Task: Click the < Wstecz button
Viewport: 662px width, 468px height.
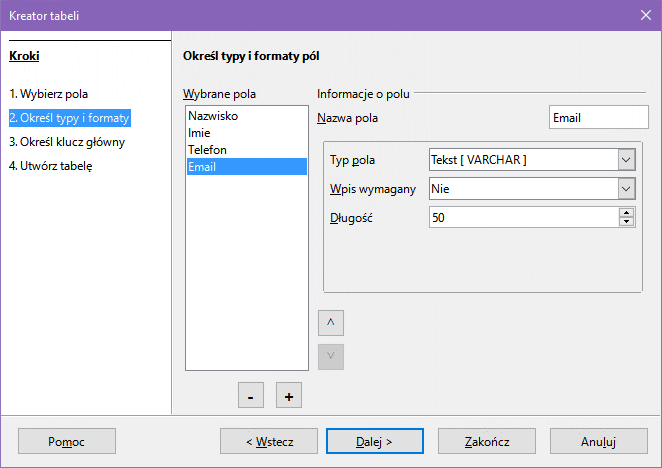Action: (x=269, y=441)
